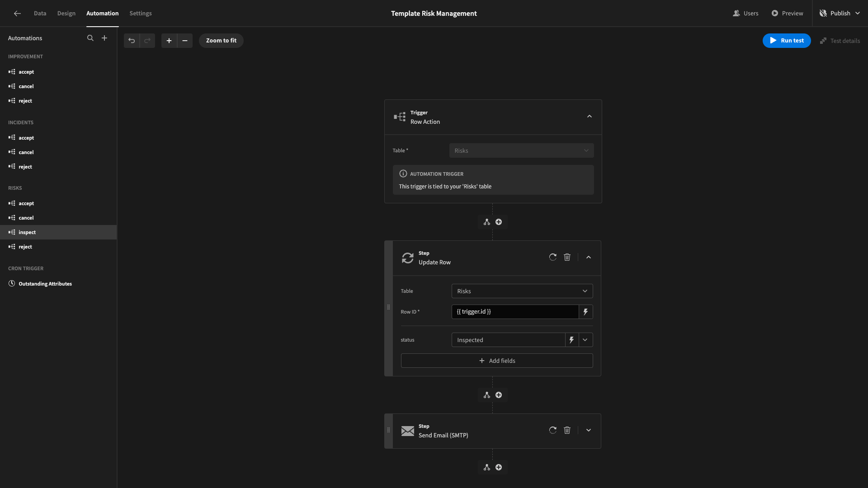Replace the Send Email step

553,430
